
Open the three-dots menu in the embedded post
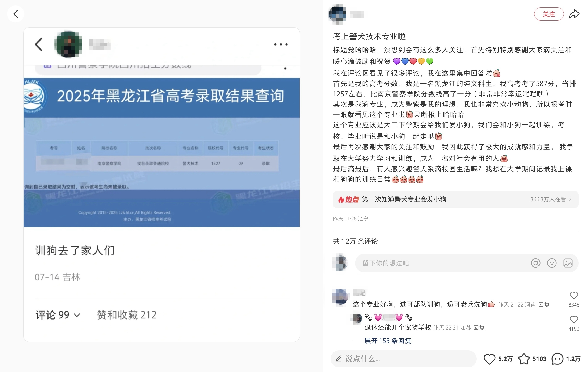[x=281, y=45]
